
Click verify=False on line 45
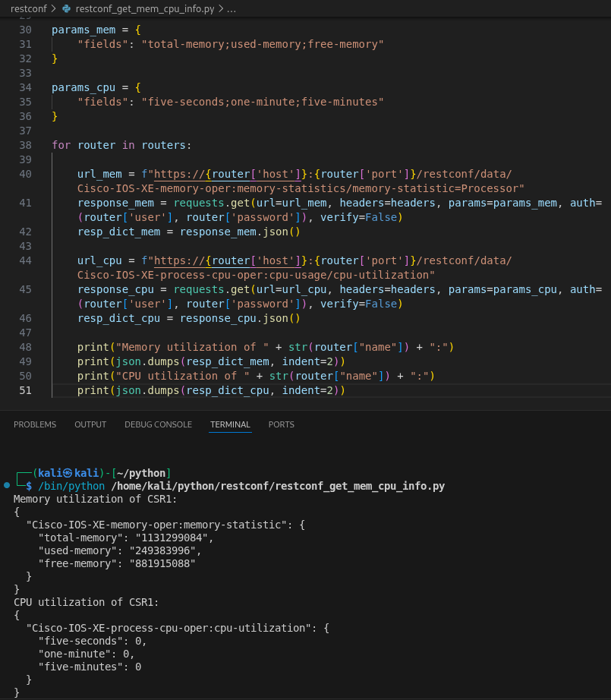pos(359,304)
